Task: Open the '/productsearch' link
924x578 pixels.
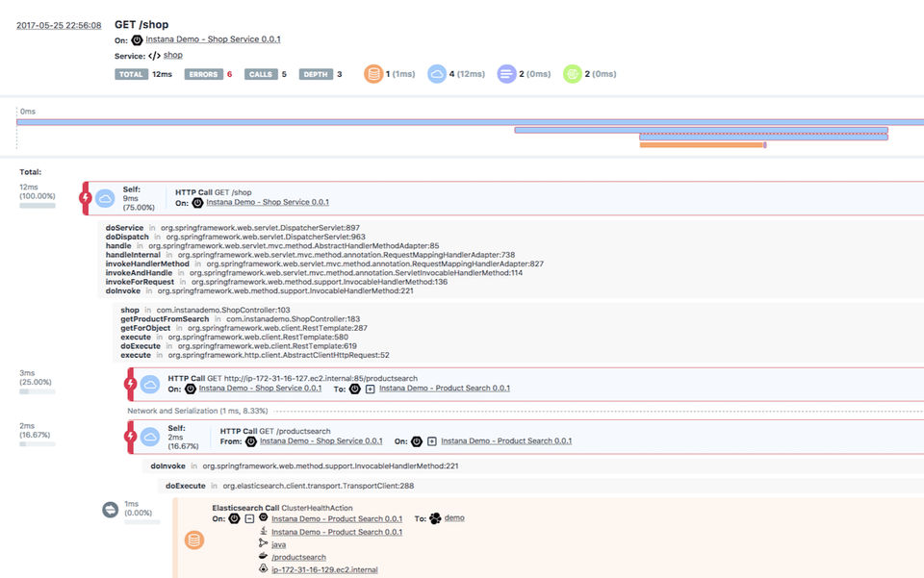Action: pos(298,557)
